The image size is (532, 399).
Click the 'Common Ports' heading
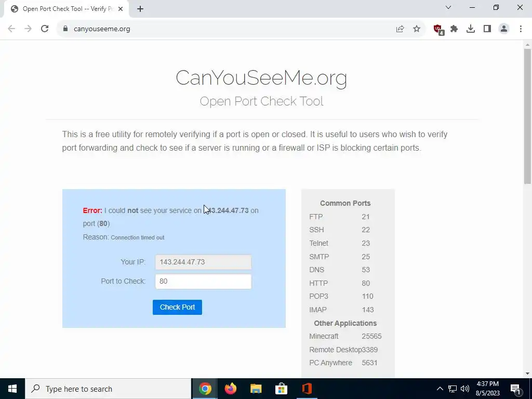coord(345,204)
